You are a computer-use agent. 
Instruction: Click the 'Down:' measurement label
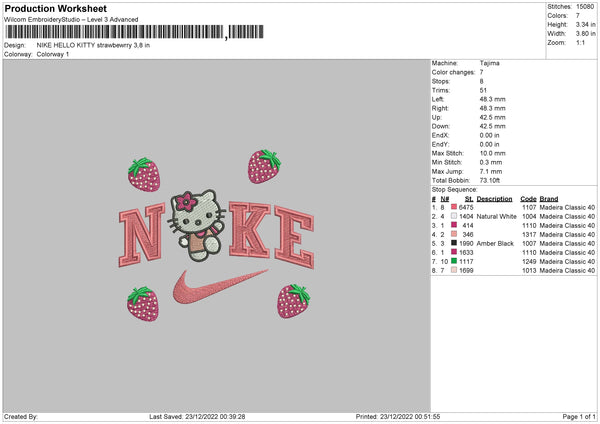pyautogui.click(x=440, y=126)
